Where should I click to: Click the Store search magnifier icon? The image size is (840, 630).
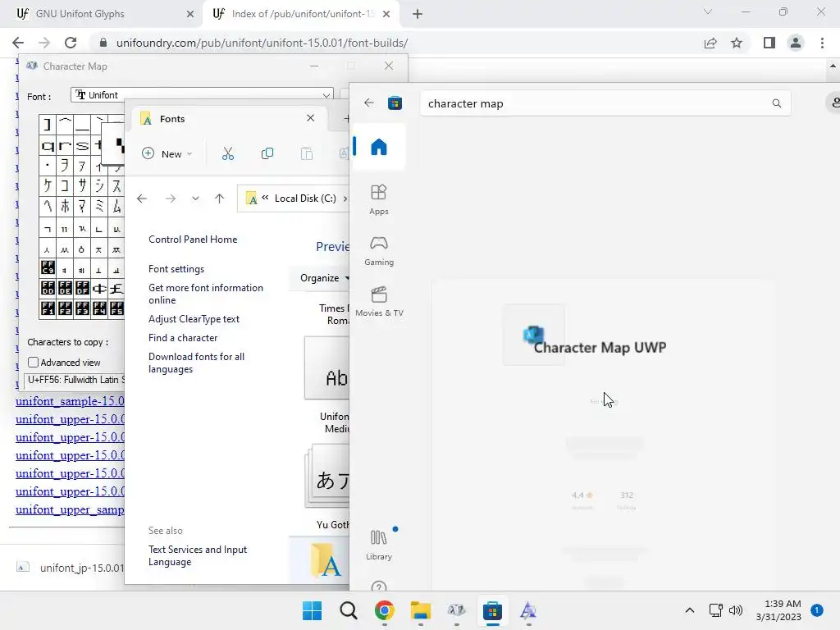pyautogui.click(x=776, y=103)
